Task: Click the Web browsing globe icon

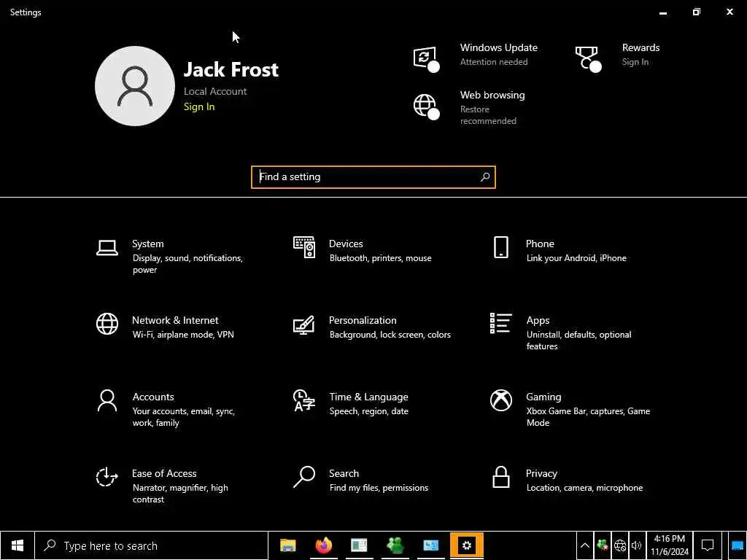Action: (x=426, y=106)
